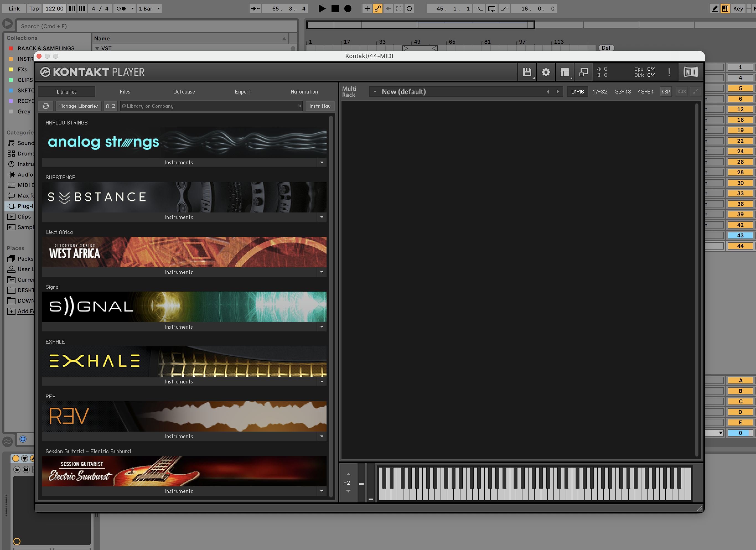This screenshot has width=756, height=550.
Task: Open Kontakt options with the gear icon
Action: [546, 72]
